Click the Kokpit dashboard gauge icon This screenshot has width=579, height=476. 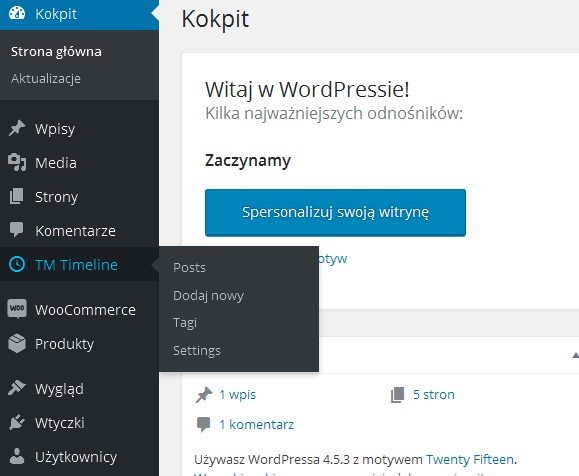click(x=17, y=14)
